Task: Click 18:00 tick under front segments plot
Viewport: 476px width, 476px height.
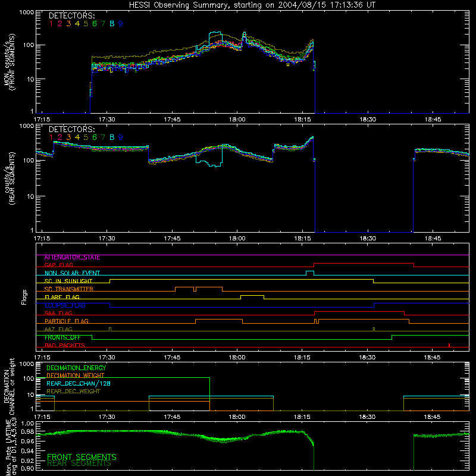Action: point(237,120)
